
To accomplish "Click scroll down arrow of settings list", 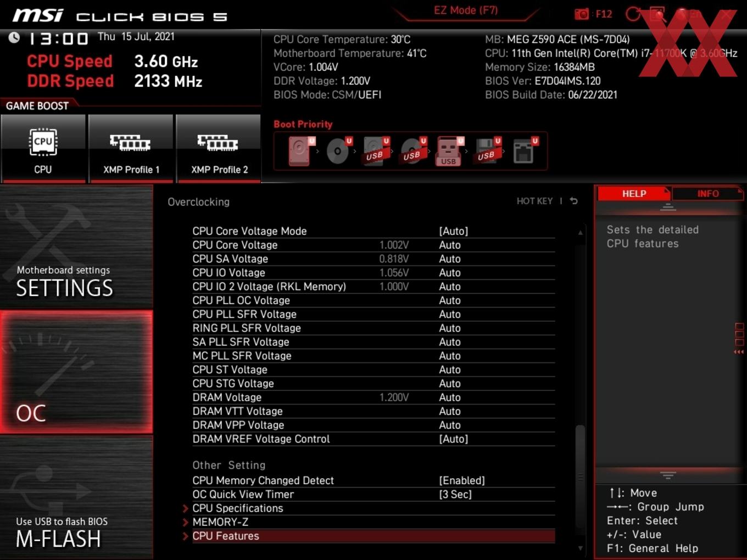I will click(580, 548).
